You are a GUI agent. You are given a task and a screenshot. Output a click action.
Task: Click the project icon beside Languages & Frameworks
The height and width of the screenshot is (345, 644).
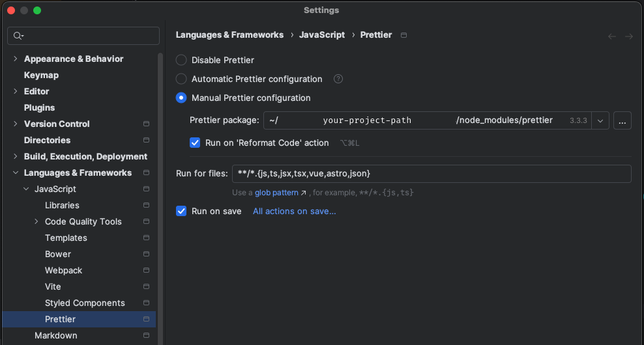click(146, 172)
